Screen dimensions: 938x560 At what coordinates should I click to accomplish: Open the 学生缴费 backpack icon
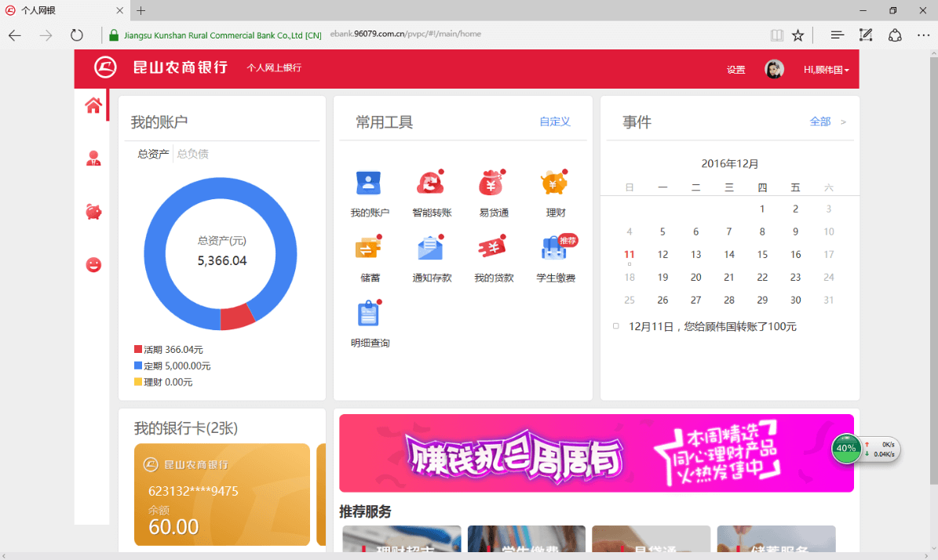pyautogui.click(x=555, y=249)
